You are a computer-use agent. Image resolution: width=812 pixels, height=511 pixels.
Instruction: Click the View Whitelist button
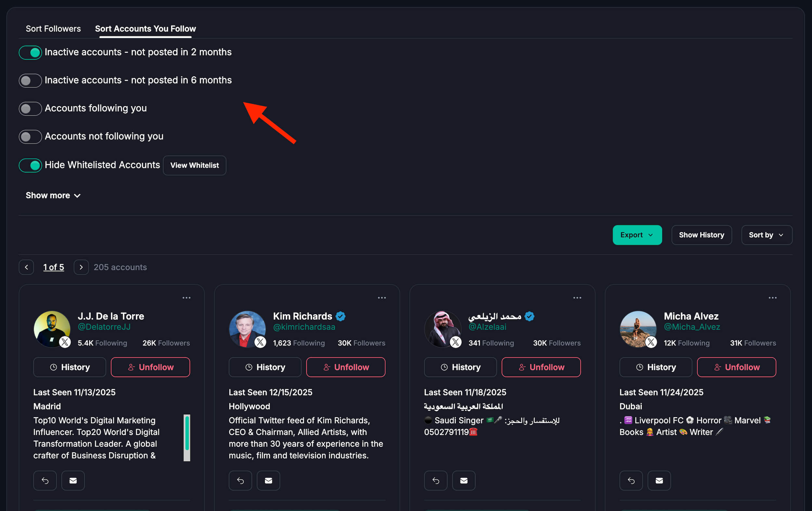pos(194,165)
